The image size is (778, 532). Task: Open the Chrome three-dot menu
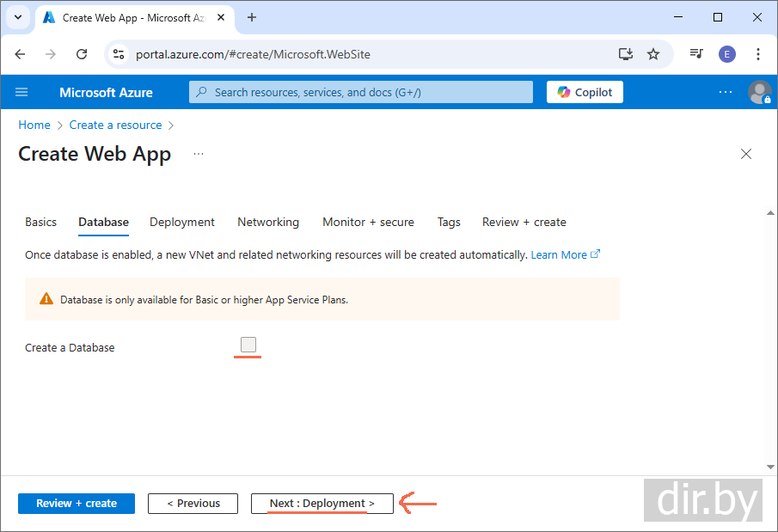pos(757,54)
